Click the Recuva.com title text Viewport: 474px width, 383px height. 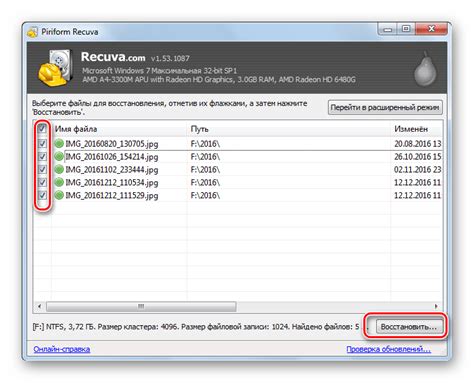click(113, 57)
